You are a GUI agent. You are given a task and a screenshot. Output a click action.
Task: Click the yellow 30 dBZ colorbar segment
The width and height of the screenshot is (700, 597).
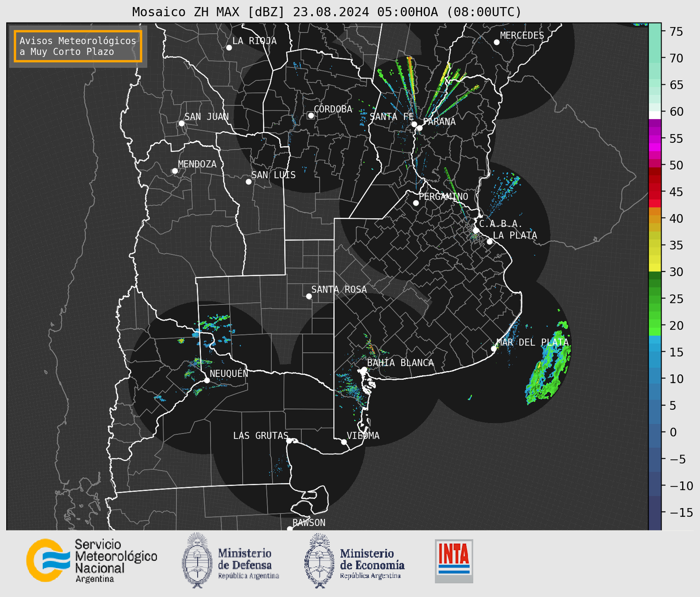(x=655, y=268)
